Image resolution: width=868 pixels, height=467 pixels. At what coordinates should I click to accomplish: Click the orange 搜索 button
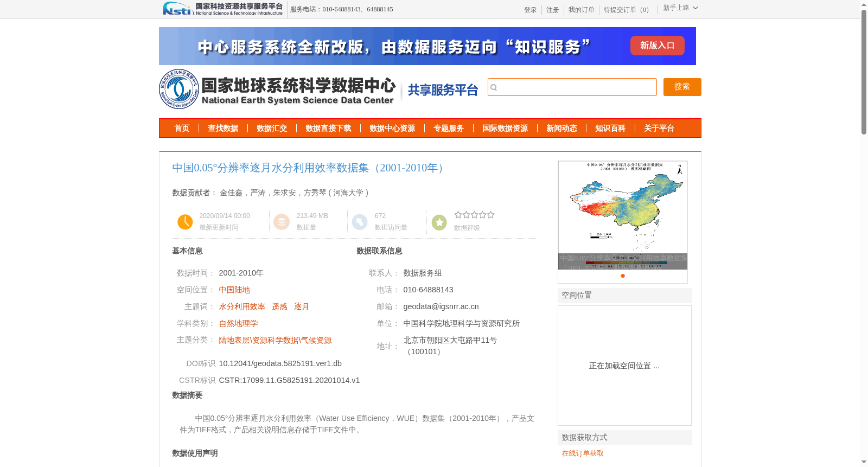pyautogui.click(x=682, y=87)
